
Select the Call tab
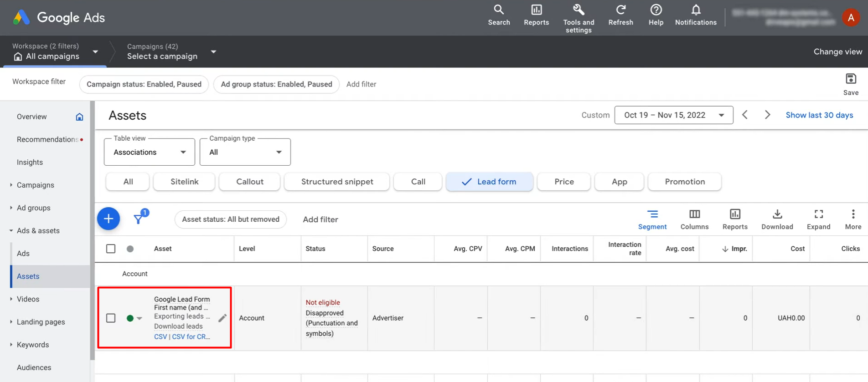[418, 182]
